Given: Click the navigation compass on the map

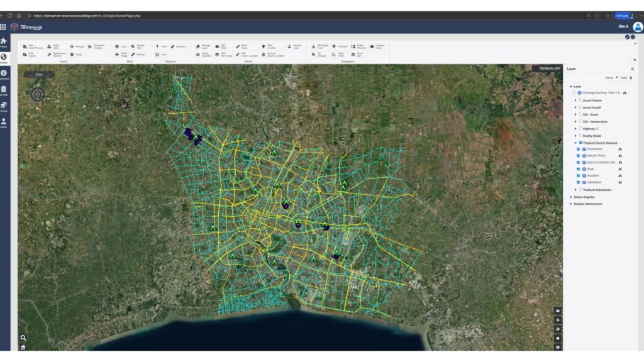Looking at the screenshot, I should point(38,94).
